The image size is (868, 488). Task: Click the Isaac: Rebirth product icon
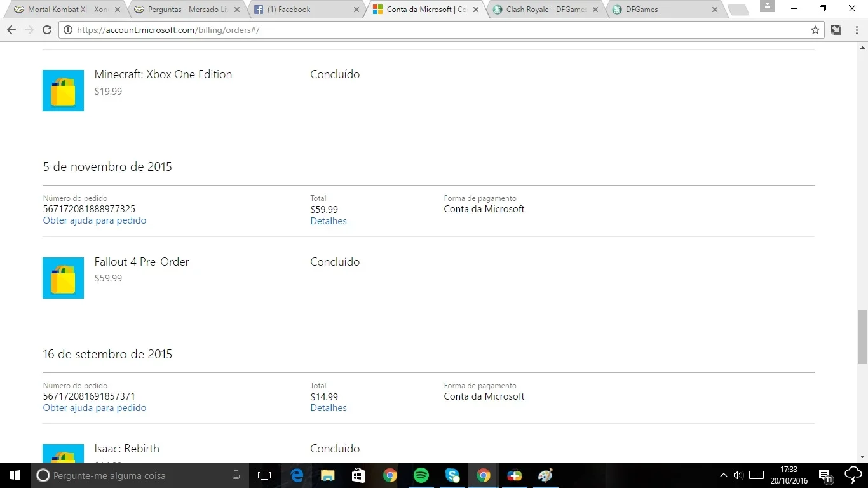pyautogui.click(x=63, y=453)
